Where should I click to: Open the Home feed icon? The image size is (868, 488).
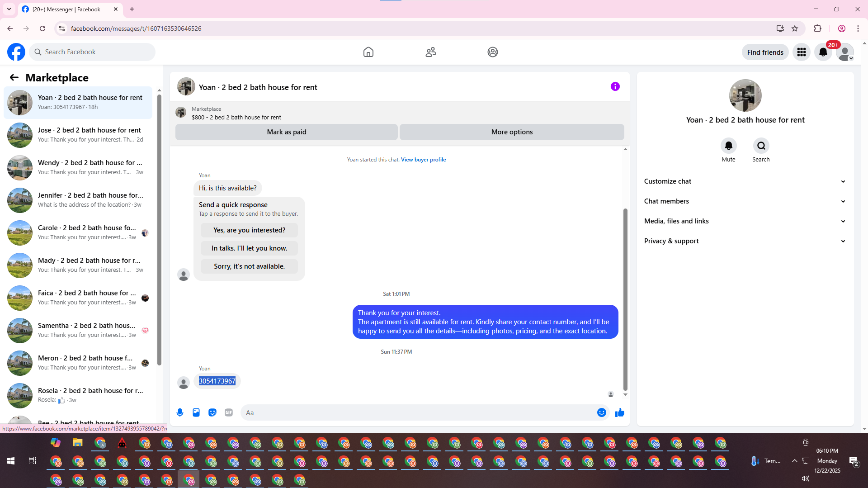(368, 52)
